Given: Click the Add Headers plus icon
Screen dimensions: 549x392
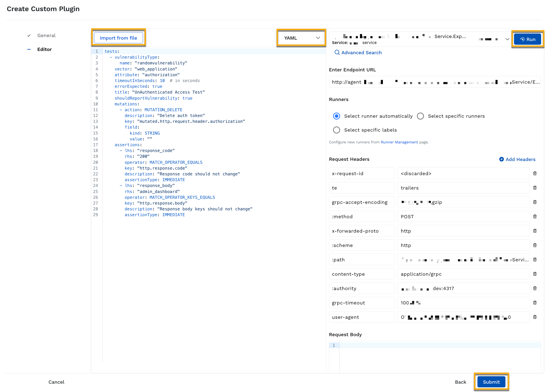Looking at the screenshot, I should coord(501,159).
